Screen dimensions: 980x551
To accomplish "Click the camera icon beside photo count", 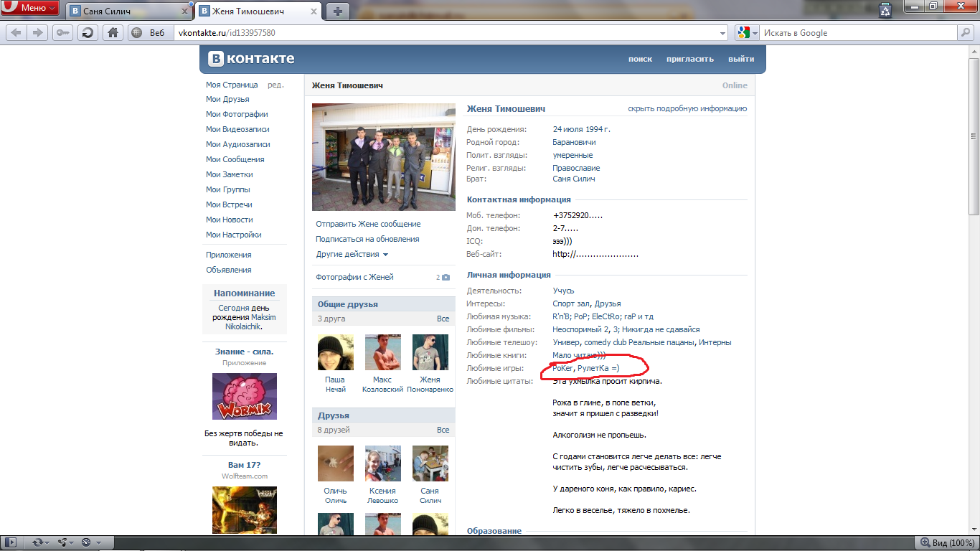I will tap(446, 277).
